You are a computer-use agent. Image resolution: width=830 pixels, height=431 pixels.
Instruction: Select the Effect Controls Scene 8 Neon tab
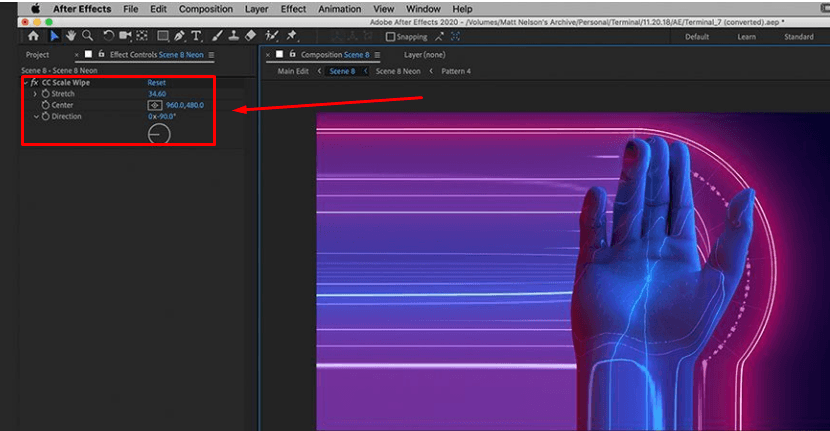click(157, 55)
